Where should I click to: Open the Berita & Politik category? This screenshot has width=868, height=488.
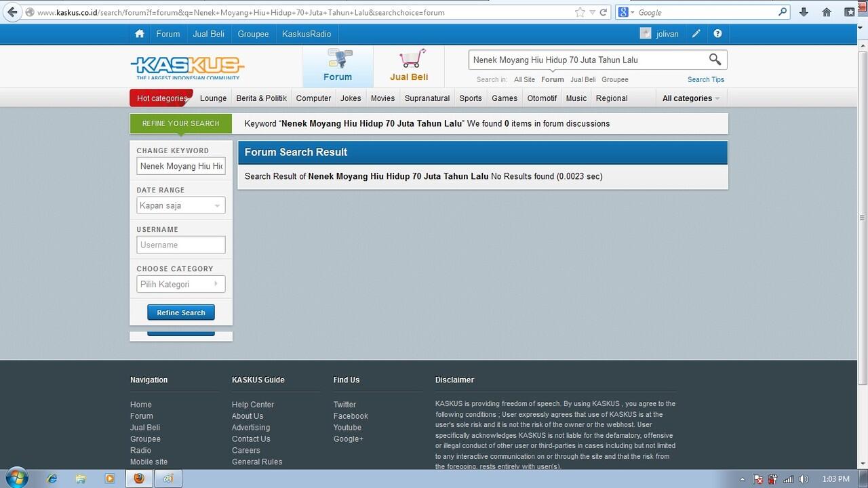point(261,98)
